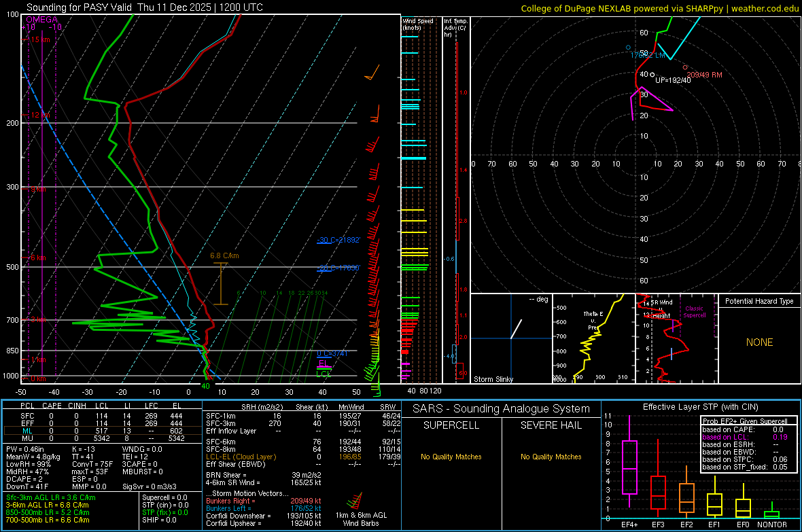
Task: Click the '1km & 6km AGL Wind Barbs' legend
Action: tap(361, 519)
